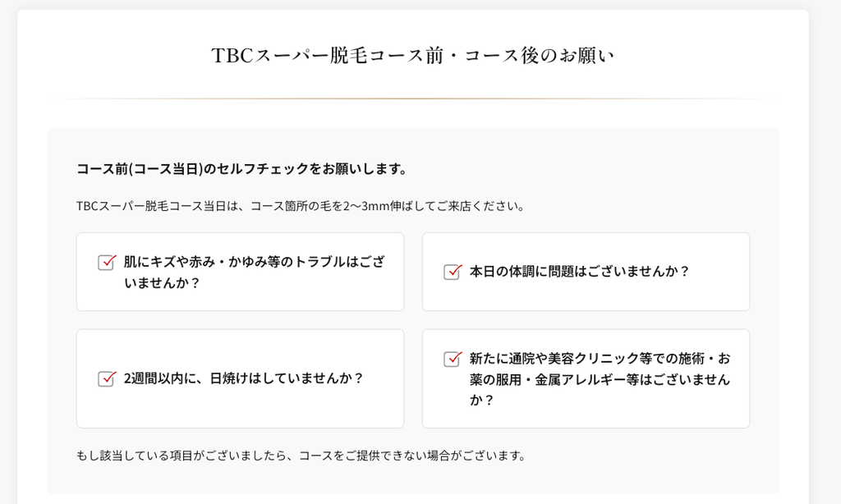
Task: Uncheck the 本日の体調 health condition checkbox
Action: click(453, 272)
